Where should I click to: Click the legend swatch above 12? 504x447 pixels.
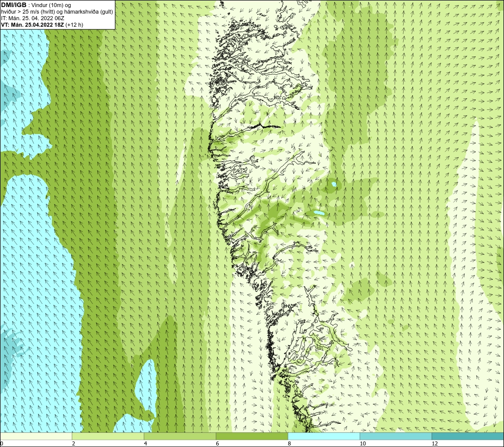tap(468, 436)
